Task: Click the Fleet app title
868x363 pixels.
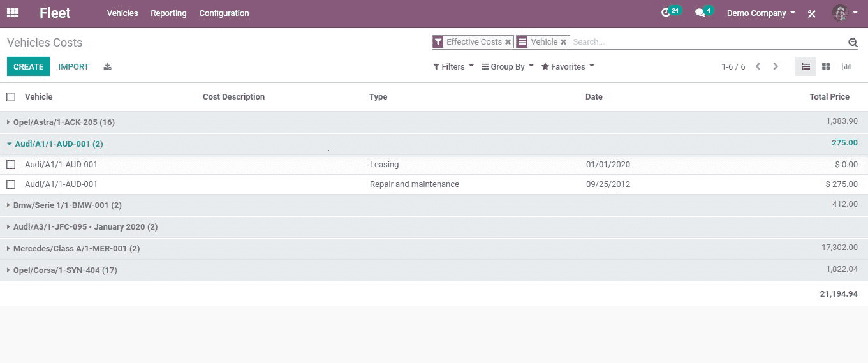Action: pyautogui.click(x=55, y=13)
